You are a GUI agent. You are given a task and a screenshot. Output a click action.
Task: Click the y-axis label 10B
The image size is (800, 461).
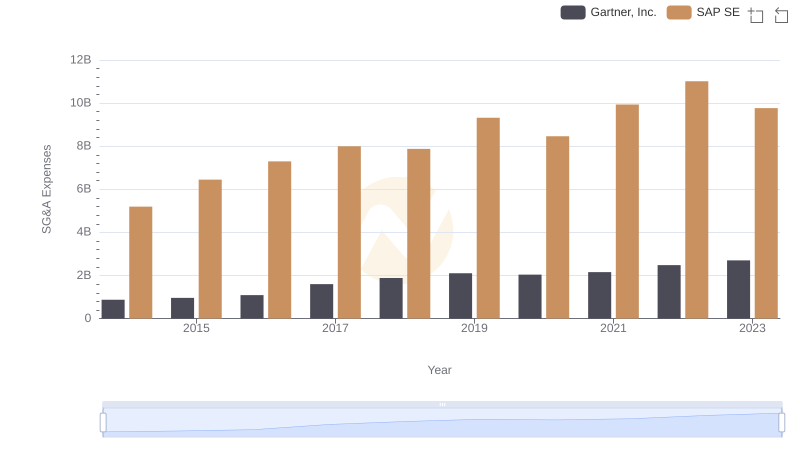[81, 103]
